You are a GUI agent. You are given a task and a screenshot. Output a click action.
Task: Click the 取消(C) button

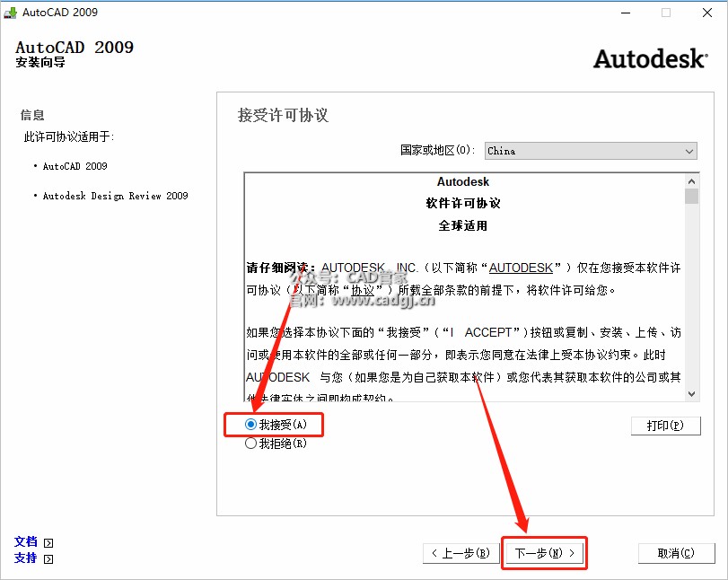pyautogui.click(x=676, y=553)
